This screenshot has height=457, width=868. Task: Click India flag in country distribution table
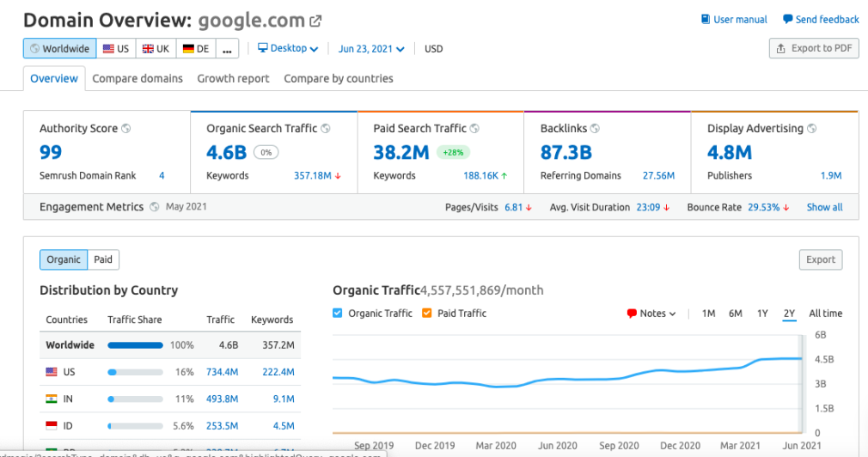pos(52,399)
